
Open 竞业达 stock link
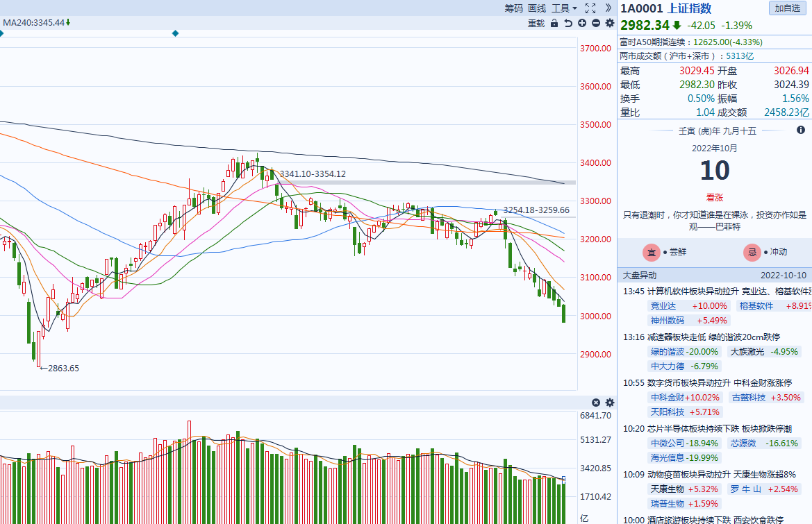coord(663,305)
